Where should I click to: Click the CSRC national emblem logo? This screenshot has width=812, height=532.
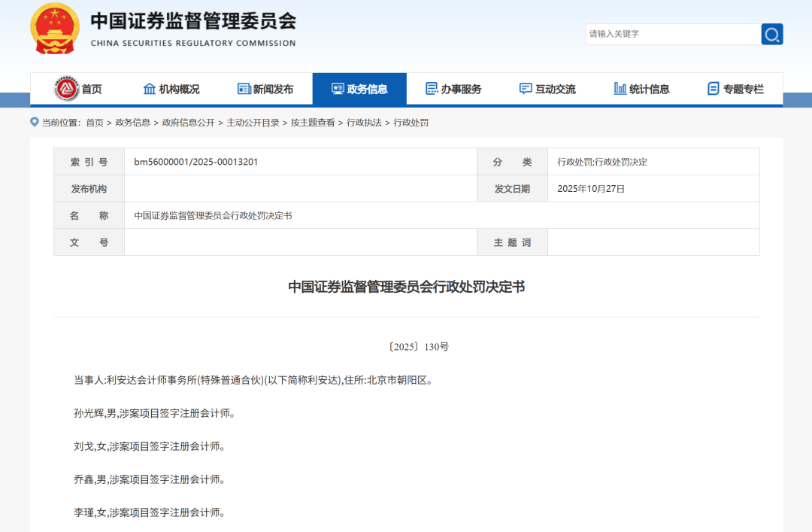(x=54, y=29)
